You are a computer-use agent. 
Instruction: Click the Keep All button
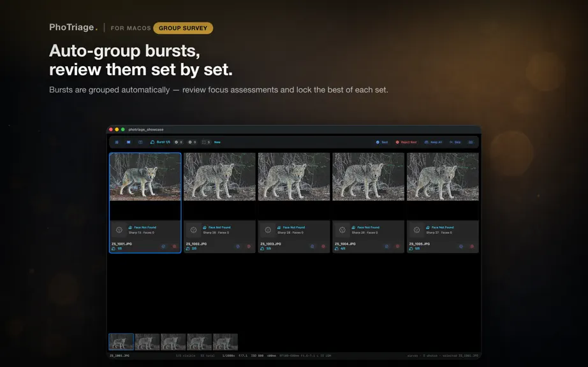(433, 142)
